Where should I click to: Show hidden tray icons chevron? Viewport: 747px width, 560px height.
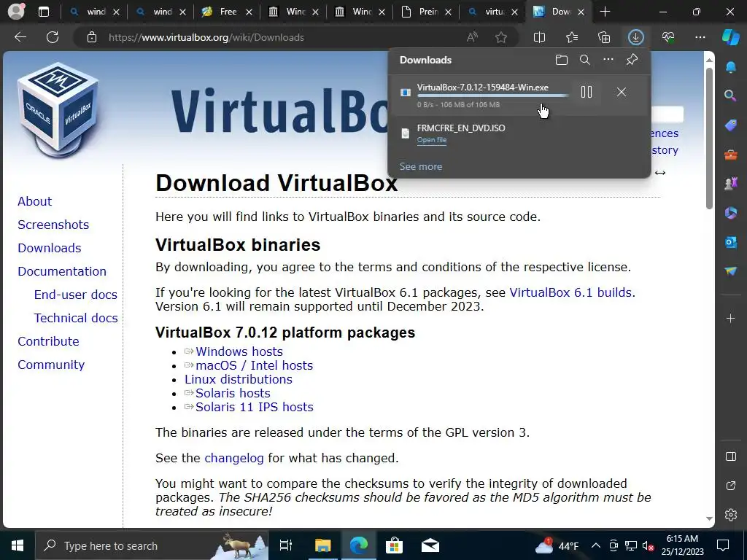click(x=596, y=545)
